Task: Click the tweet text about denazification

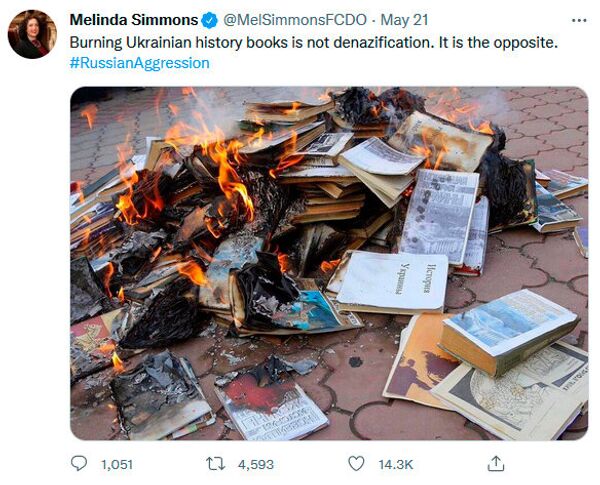Action: pos(313,42)
